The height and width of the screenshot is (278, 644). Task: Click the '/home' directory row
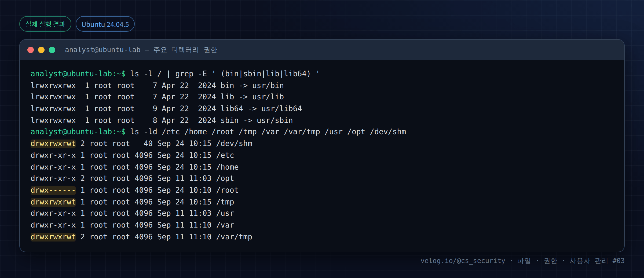coord(134,167)
